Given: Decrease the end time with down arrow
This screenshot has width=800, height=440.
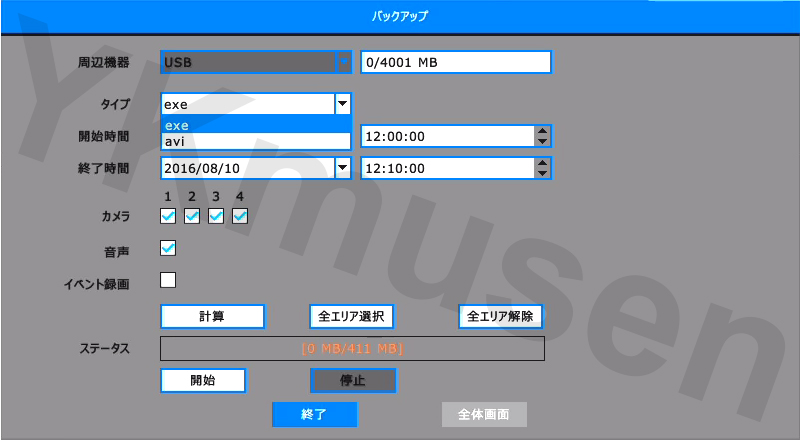Looking at the screenshot, I should tap(542, 174).
